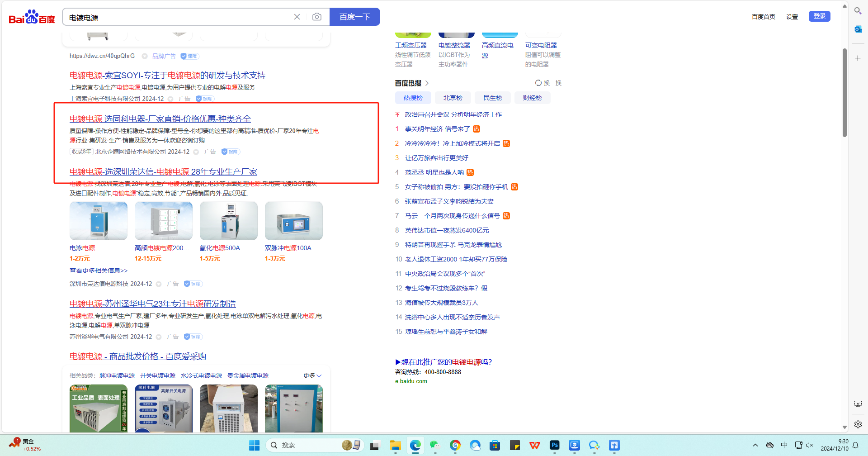Image resolution: width=868 pixels, height=456 pixels.
Task: Expand 查看更多相关信息>> link
Action: (x=99, y=271)
